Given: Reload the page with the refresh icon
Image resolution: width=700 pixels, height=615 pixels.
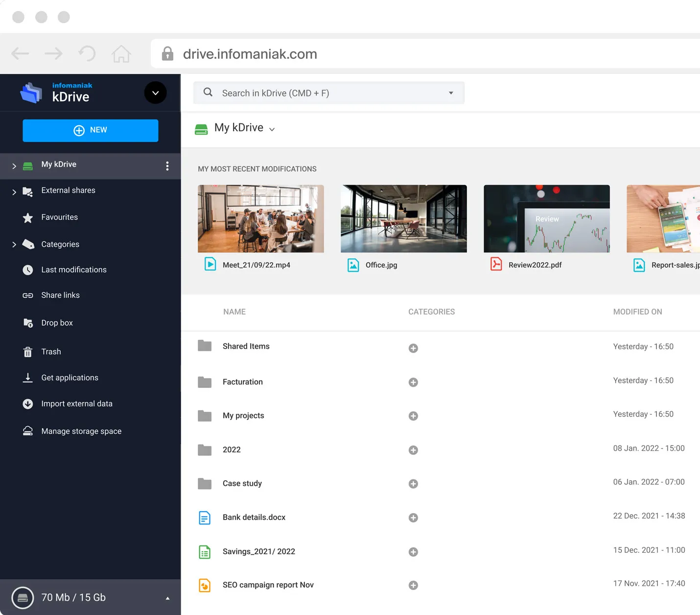Looking at the screenshot, I should click(87, 53).
